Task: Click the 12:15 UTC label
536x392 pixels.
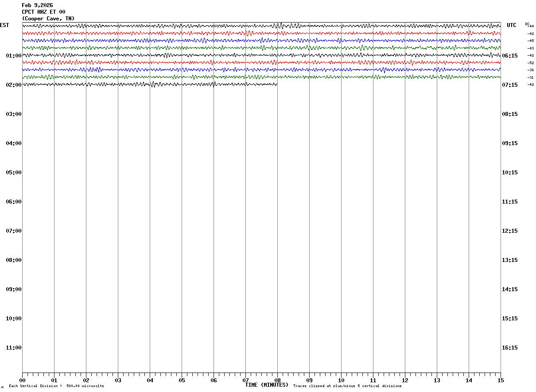Action: [x=510, y=231]
